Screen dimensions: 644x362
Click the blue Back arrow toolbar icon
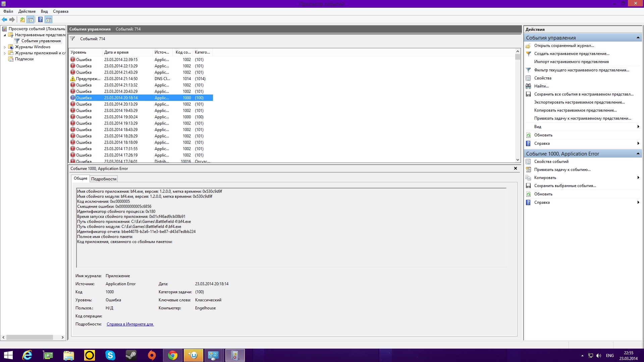click(x=4, y=19)
